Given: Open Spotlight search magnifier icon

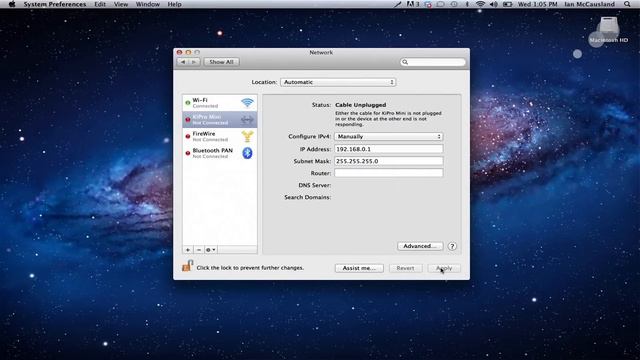Looking at the screenshot, I should pos(627,4).
